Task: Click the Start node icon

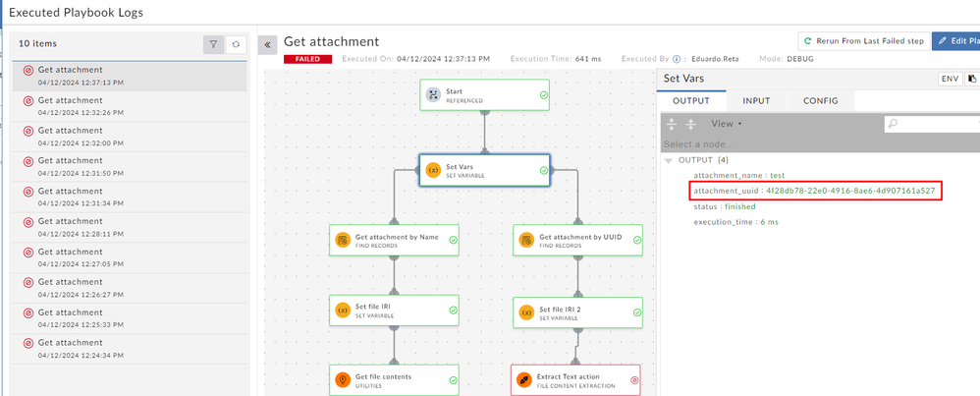Action: 433,95
